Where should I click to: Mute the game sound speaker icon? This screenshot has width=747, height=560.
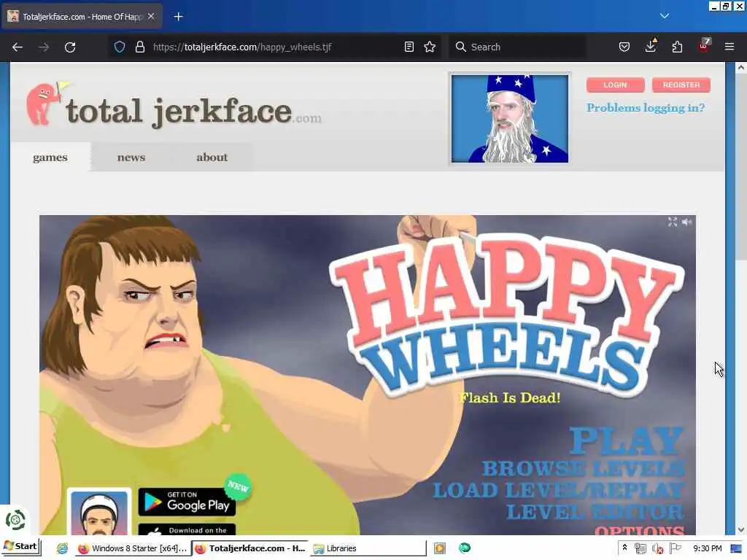point(686,222)
